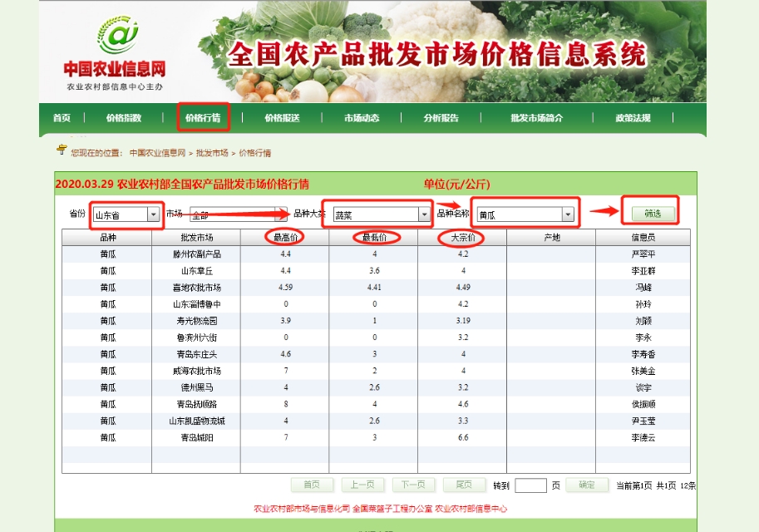Viewport: 759px width, 532px height.
Task: Open the 价格指数 menu item
Action: click(125, 118)
